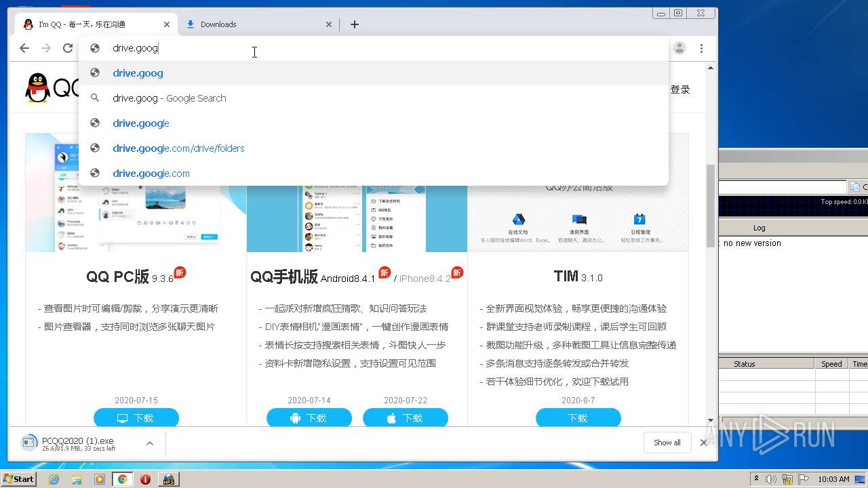Click the page scroll down arrow
This screenshot has width=868, height=488.
click(711, 420)
